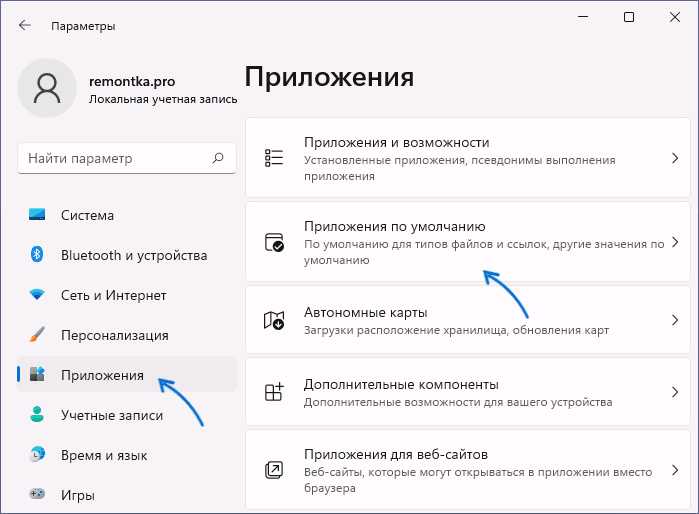Click the Приложения по умолчанию icon
Image resolution: width=699 pixels, height=514 pixels.
click(274, 242)
